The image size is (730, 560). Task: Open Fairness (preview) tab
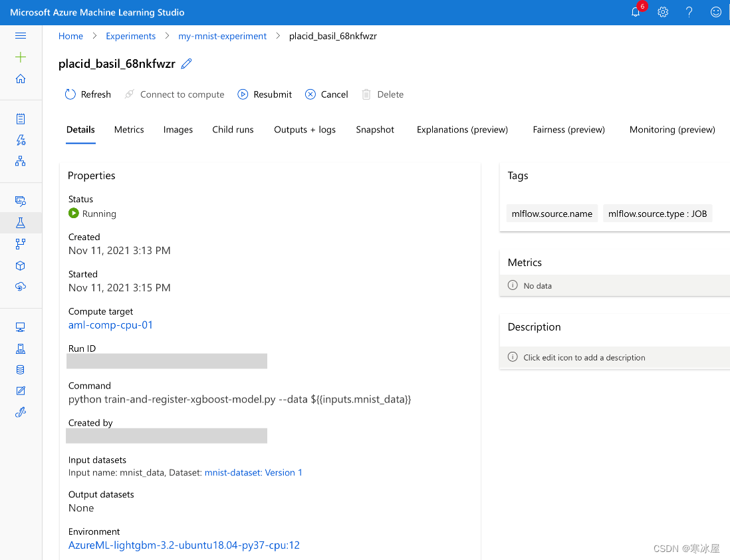(569, 130)
